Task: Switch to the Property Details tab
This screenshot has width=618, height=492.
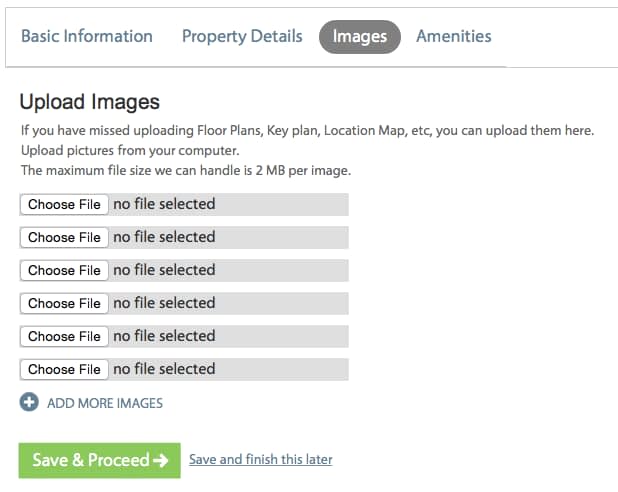Action: 242,36
